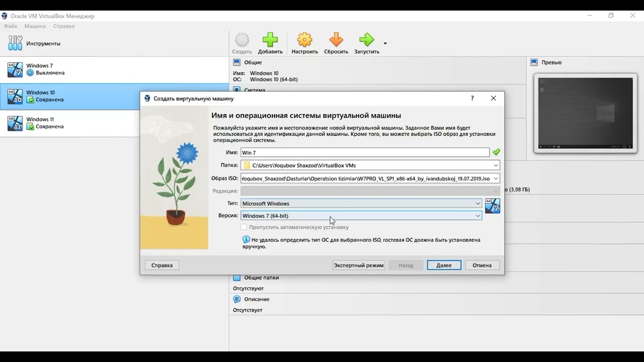Click the Описание section icon
644x362 pixels.
pyautogui.click(x=237, y=299)
